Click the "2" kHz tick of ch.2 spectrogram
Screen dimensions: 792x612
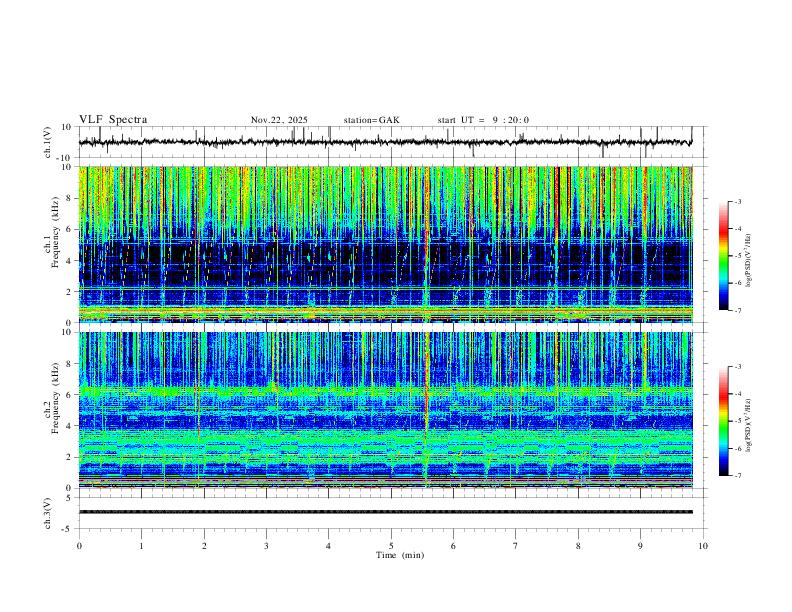click(x=70, y=457)
